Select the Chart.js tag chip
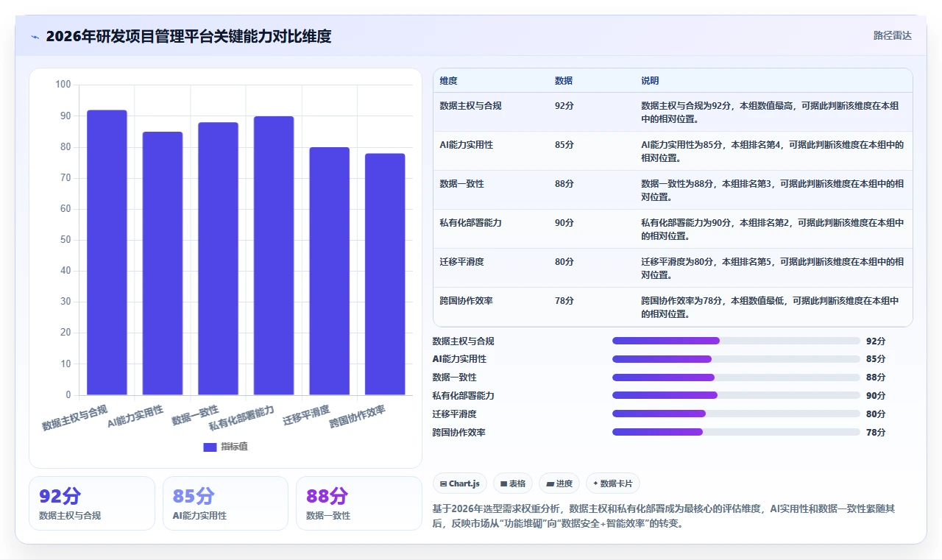Viewport: 942px width, 560px height. point(460,483)
